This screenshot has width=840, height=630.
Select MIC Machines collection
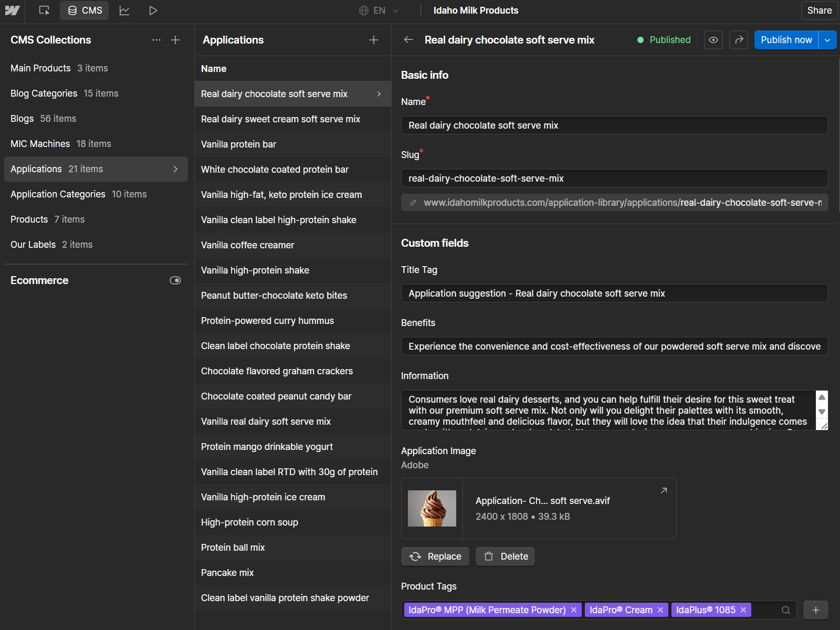coord(96,144)
